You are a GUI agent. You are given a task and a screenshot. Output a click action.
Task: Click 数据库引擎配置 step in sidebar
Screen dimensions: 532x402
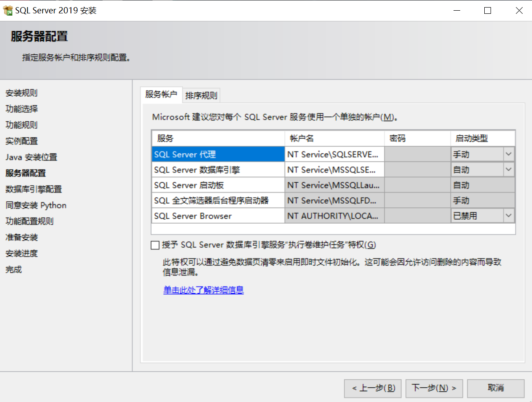coord(33,189)
